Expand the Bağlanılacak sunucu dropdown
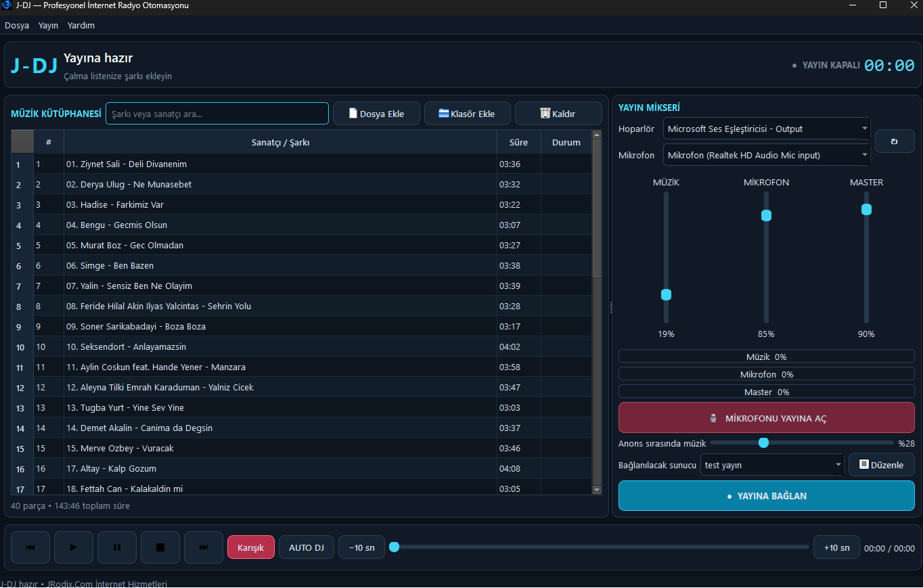923x588 pixels. 772,465
